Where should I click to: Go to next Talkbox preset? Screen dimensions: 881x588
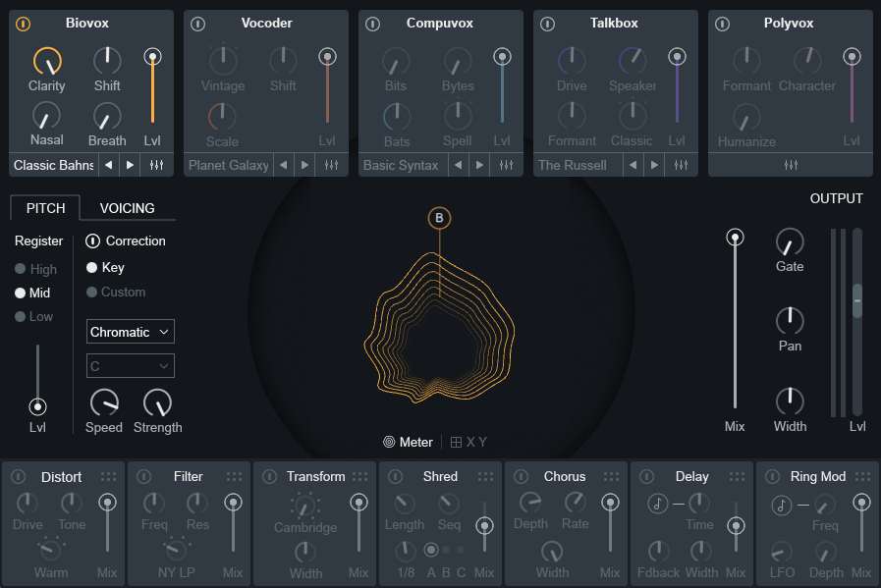(x=654, y=165)
